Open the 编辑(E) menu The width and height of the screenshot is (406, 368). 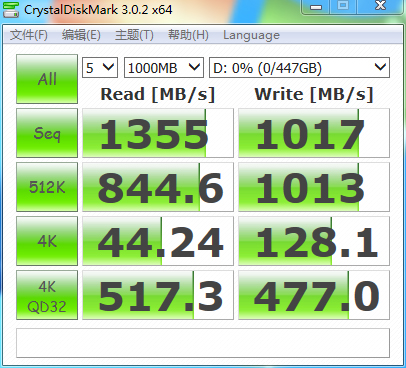tap(81, 35)
